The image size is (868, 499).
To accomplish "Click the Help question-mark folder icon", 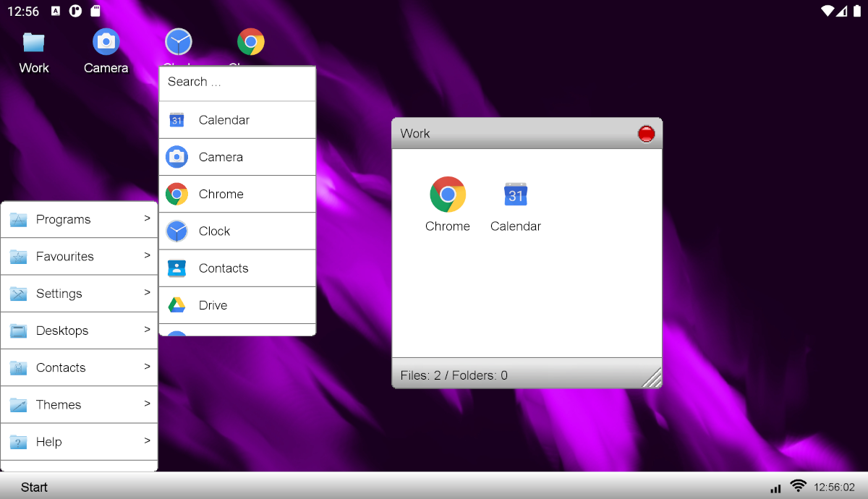I will [x=18, y=442].
